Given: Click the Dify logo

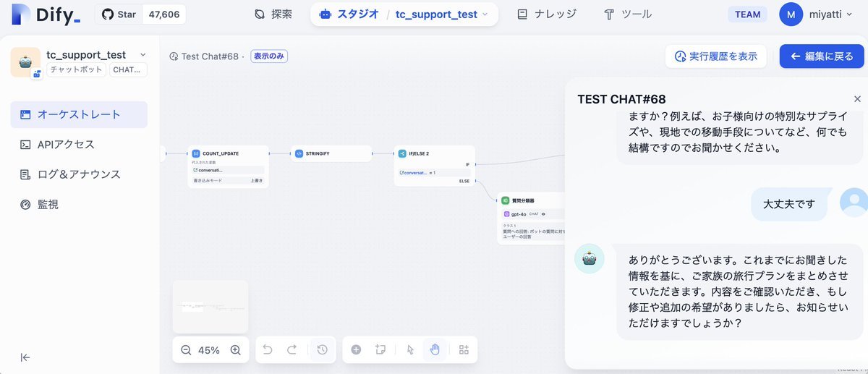Looking at the screenshot, I should point(46,14).
